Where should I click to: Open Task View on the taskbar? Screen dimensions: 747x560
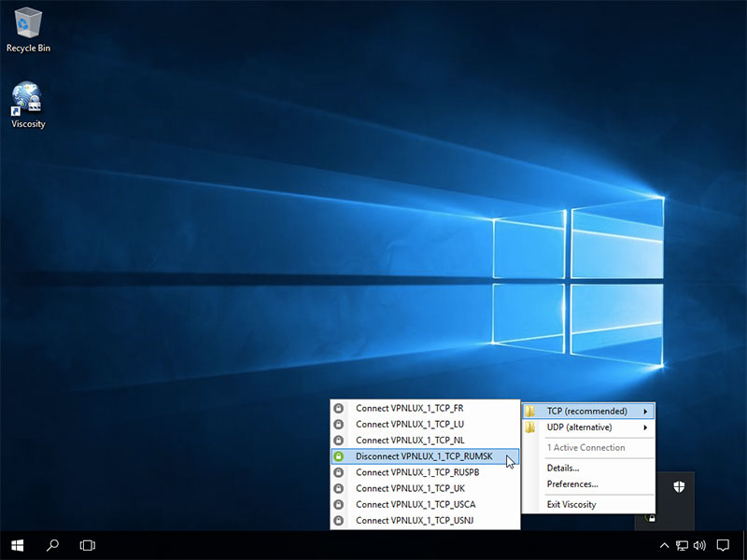point(88,545)
